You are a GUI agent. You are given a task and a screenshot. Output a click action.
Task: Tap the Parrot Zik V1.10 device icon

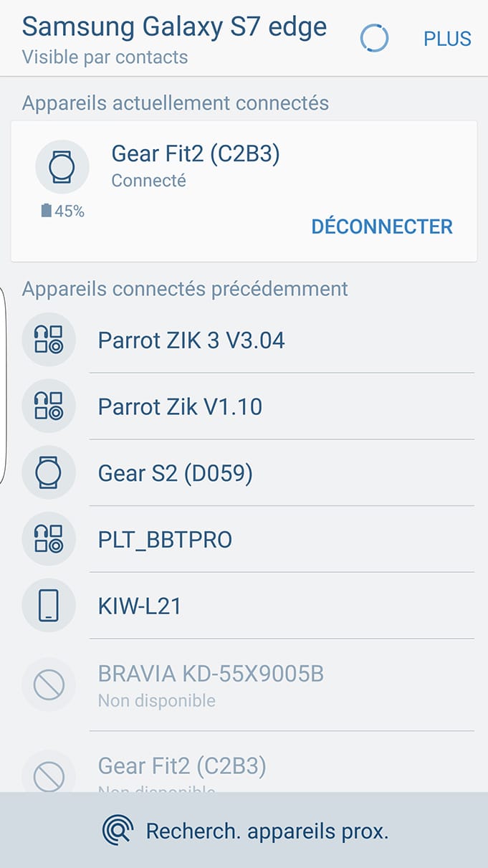point(49,406)
